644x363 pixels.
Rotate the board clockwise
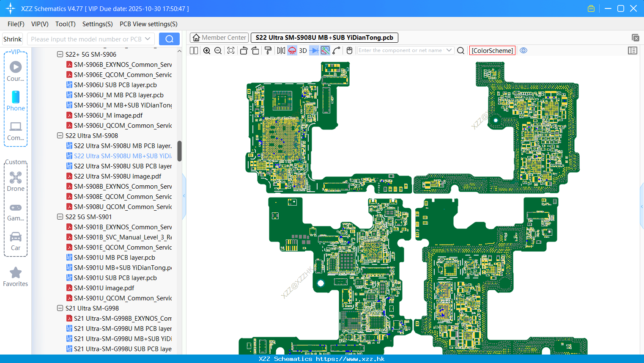coord(255,50)
